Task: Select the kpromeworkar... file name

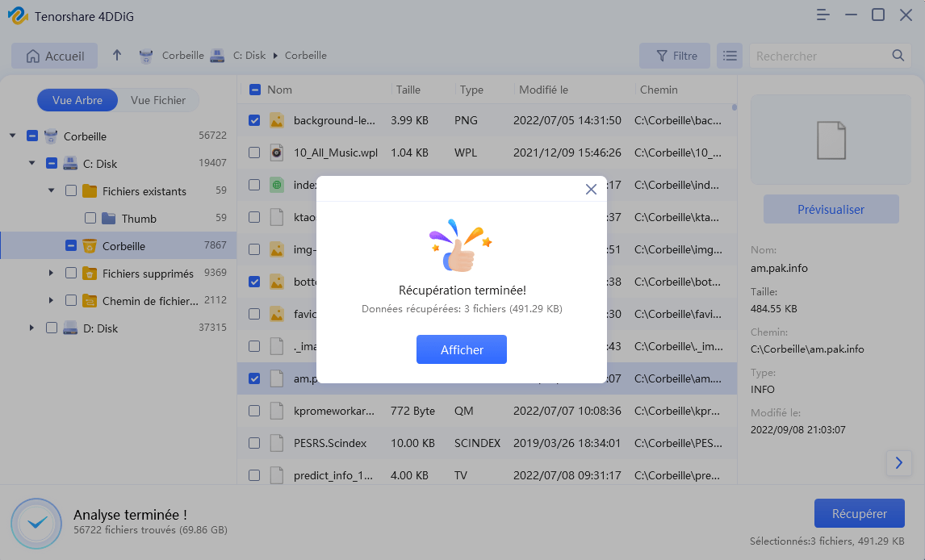Action: pyautogui.click(x=334, y=411)
